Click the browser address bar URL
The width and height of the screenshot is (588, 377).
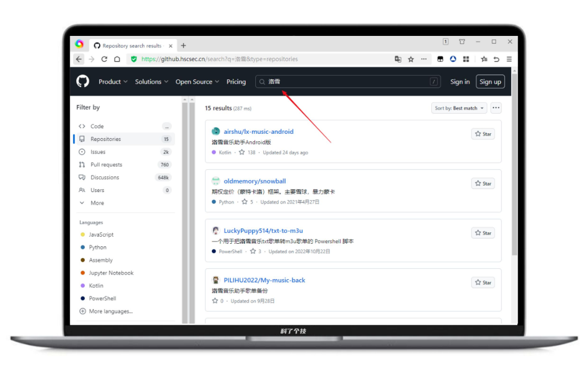(219, 59)
